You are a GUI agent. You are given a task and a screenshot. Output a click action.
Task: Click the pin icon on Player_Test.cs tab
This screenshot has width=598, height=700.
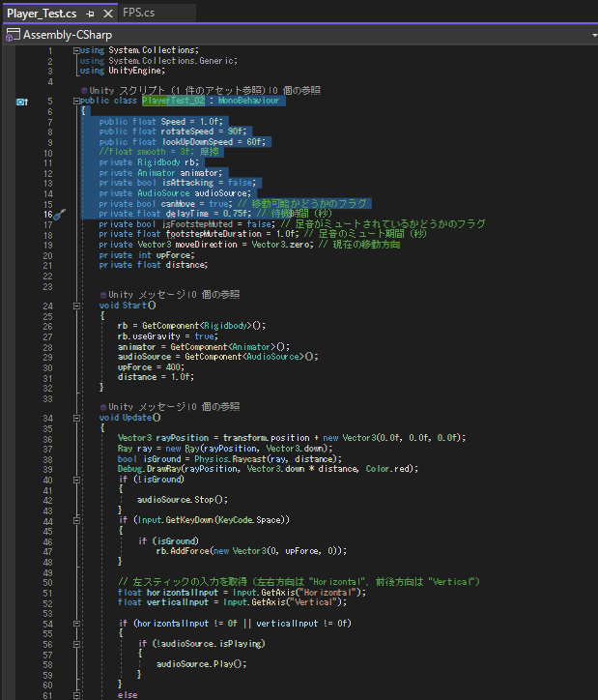pos(90,14)
